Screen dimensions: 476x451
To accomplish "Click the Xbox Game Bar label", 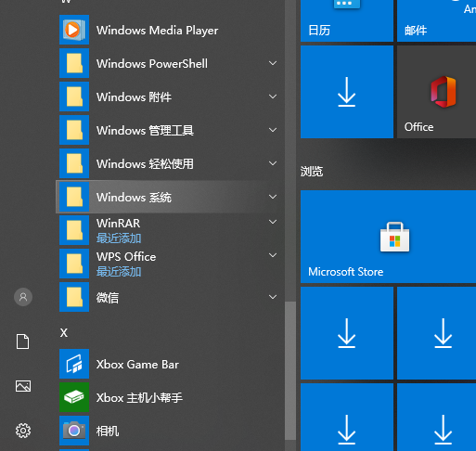I will tap(137, 365).
